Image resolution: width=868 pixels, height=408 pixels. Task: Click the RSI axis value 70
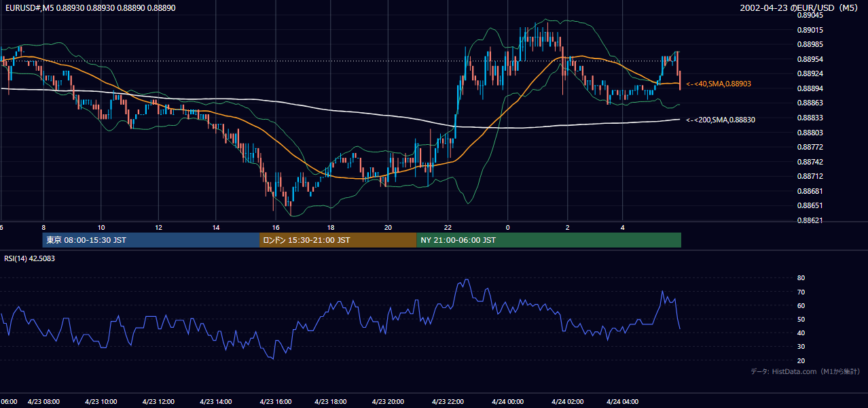[x=801, y=292]
